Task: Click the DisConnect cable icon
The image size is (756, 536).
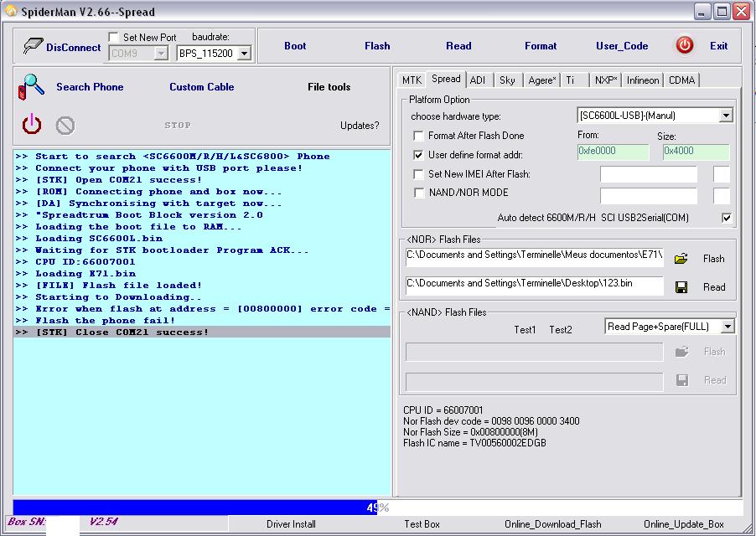Action: 33,46
